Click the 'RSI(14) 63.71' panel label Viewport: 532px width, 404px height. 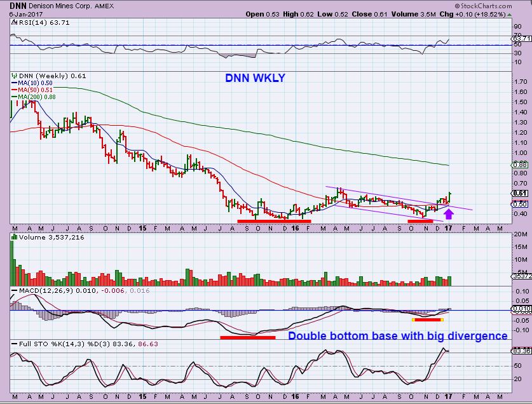(x=44, y=22)
